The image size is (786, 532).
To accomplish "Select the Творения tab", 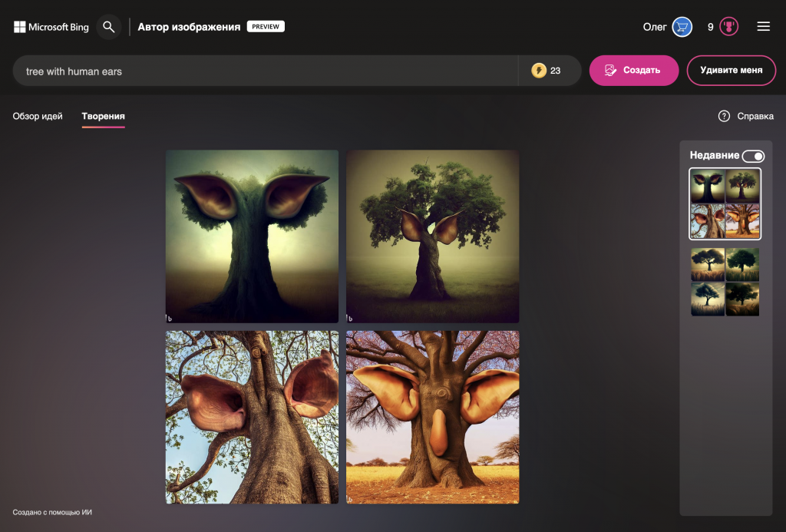I will coord(104,117).
